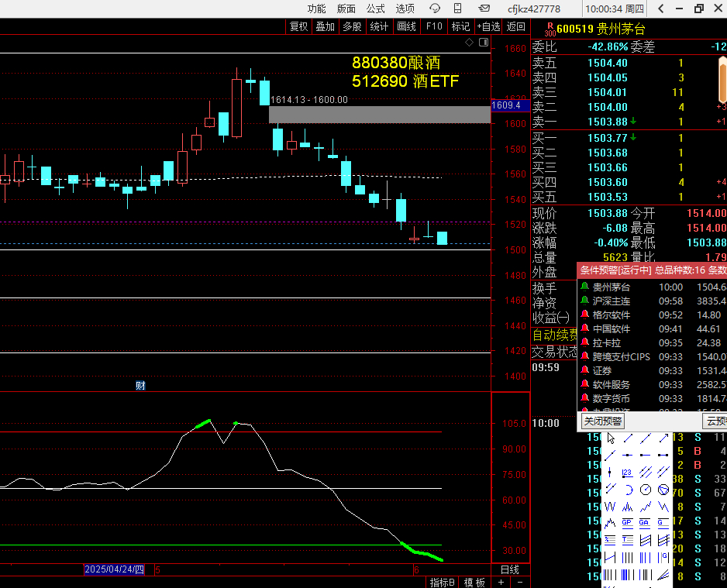727x588 pixels.
Task: Open the 版面 menu
Action: 346,9
